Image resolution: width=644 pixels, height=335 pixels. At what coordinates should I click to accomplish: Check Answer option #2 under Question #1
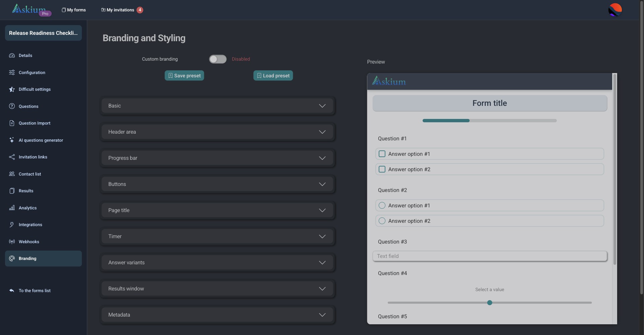pos(382,169)
